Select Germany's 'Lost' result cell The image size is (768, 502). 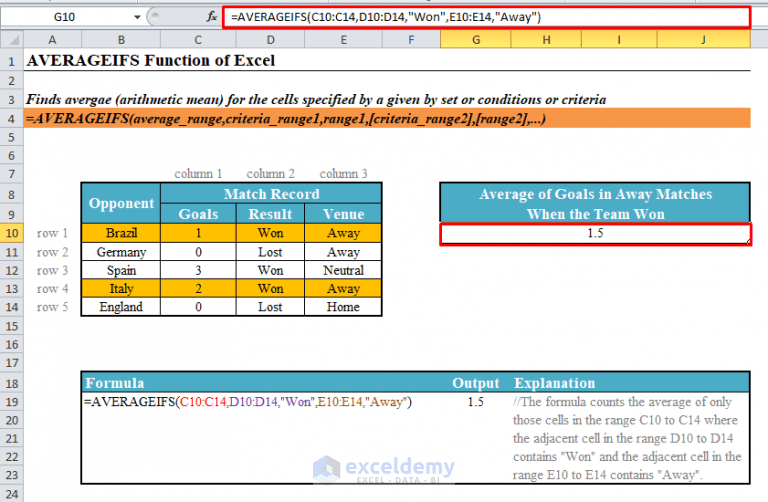pyautogui.click(x=270, y=252)
